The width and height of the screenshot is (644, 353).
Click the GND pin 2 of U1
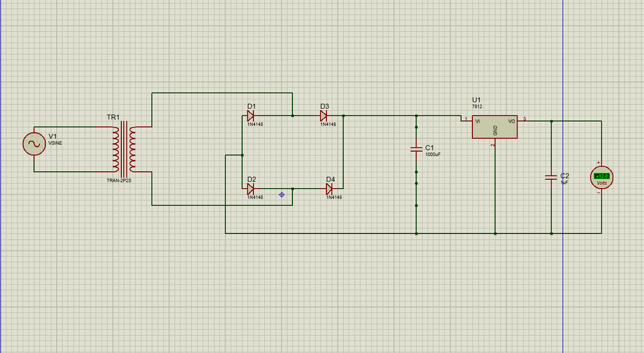click(494, 143)
